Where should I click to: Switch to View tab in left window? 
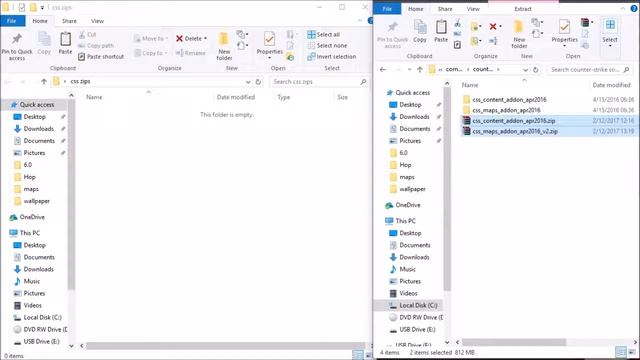97,21
